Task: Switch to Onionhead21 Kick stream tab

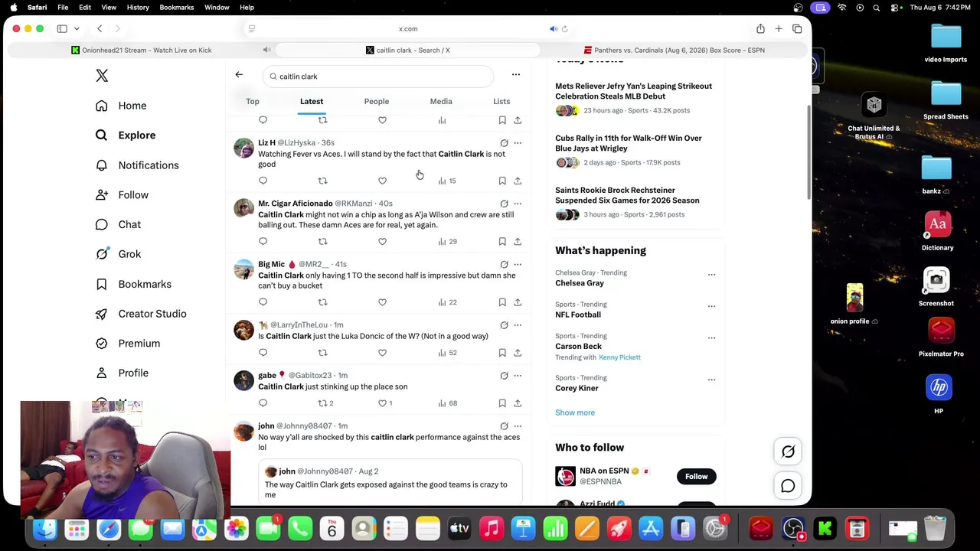Action: point(142,51)
